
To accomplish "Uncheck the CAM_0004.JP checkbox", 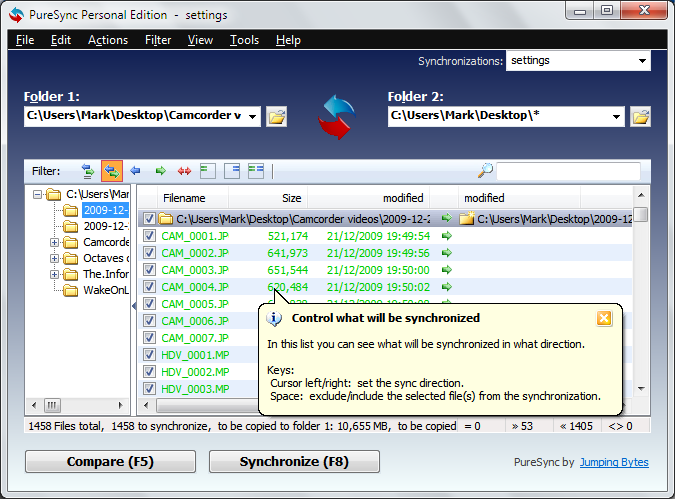I will [149, 287].
